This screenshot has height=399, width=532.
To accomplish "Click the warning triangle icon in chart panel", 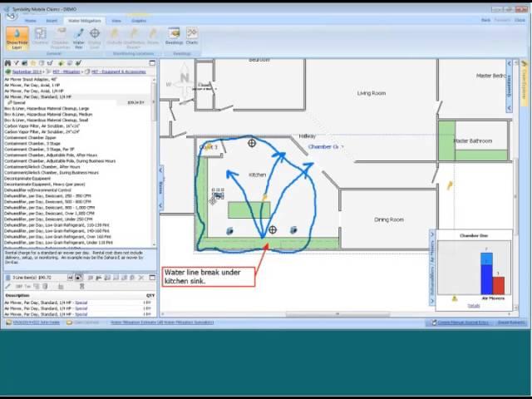I will pos(455,298).
